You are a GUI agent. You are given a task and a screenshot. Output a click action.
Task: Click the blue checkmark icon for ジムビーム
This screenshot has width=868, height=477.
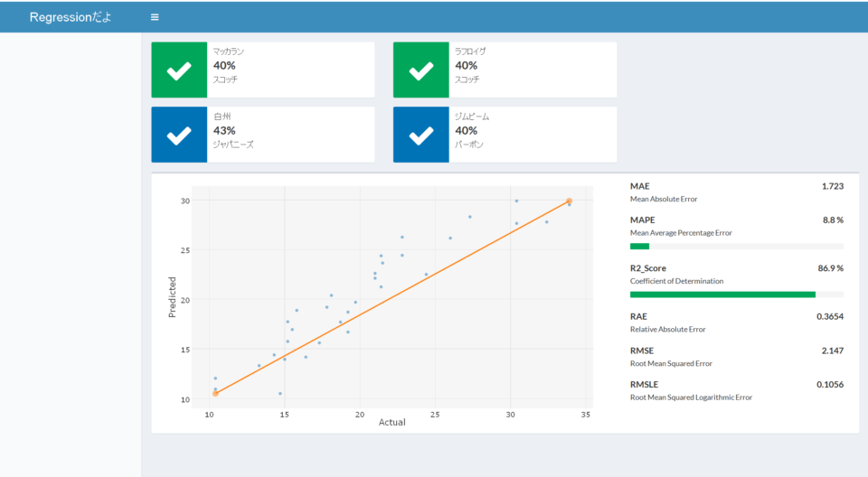[x=420, y=135]
